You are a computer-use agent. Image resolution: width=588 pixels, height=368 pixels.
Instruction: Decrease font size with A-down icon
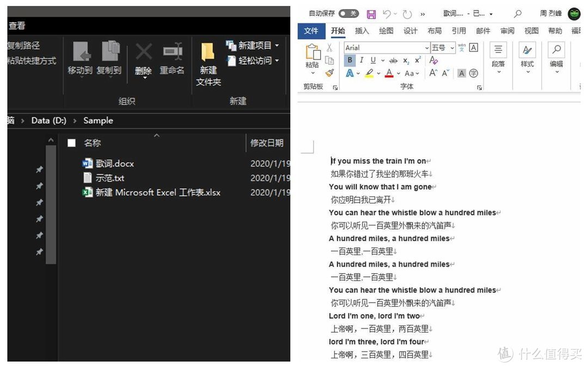[x=445, y=73]
